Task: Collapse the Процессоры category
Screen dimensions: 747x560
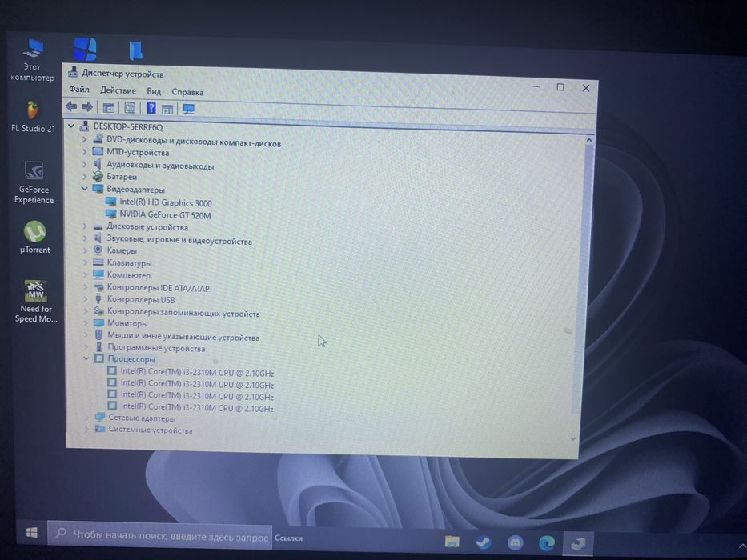Action: [x=86, y=358]
